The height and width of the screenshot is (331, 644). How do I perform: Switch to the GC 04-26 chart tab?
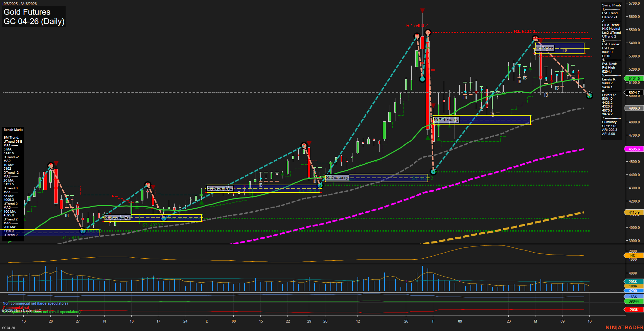pos(8,327)
